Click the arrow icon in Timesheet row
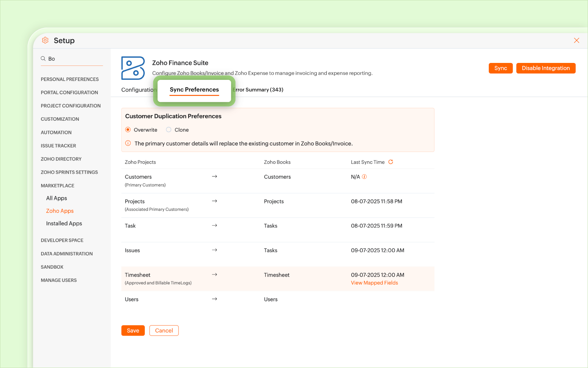Image resolution: width=588 pixels, height=368 pixels. point(215,275)
